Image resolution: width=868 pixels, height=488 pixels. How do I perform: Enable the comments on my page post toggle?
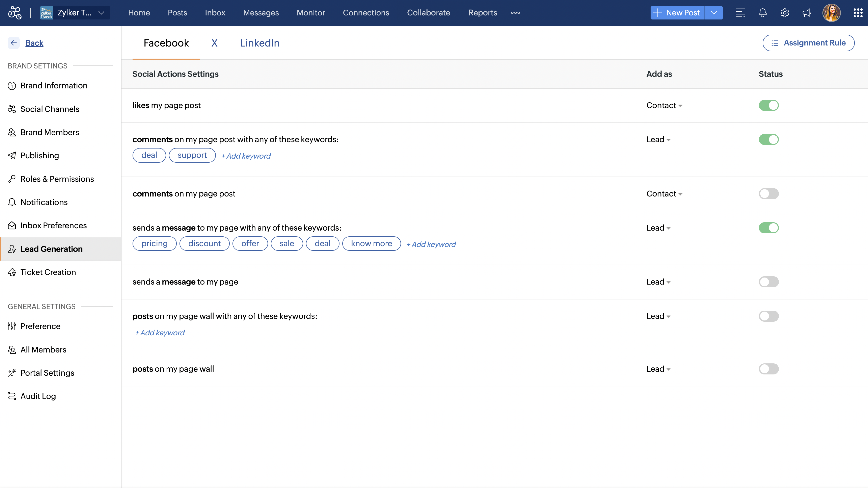pyautogui.click(x=768, y=194)
